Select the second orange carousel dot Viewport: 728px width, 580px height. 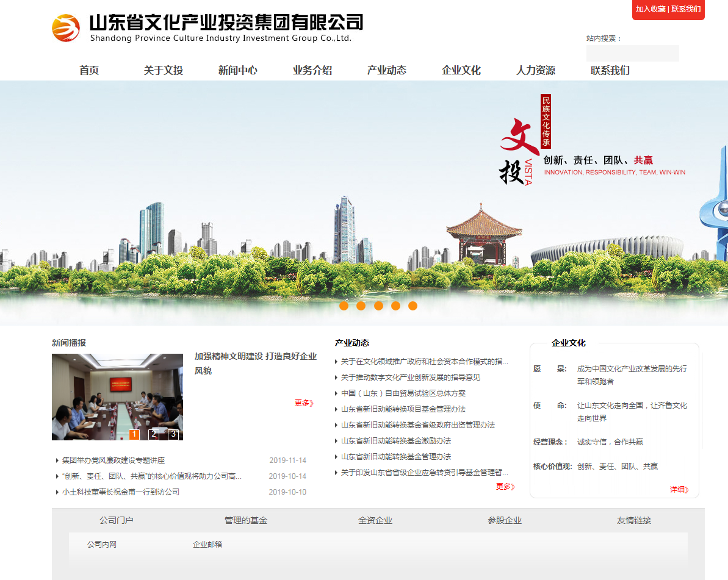[x=361, y=306]
